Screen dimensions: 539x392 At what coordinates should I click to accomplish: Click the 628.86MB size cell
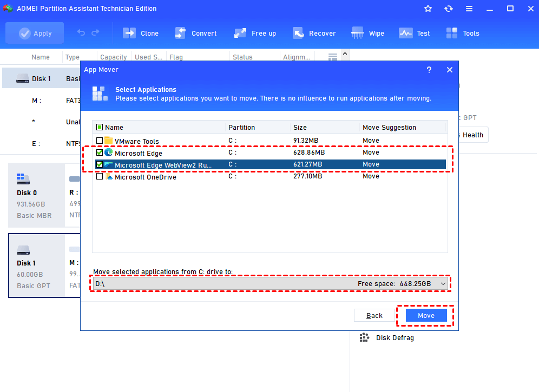click(x=309, y=152)
